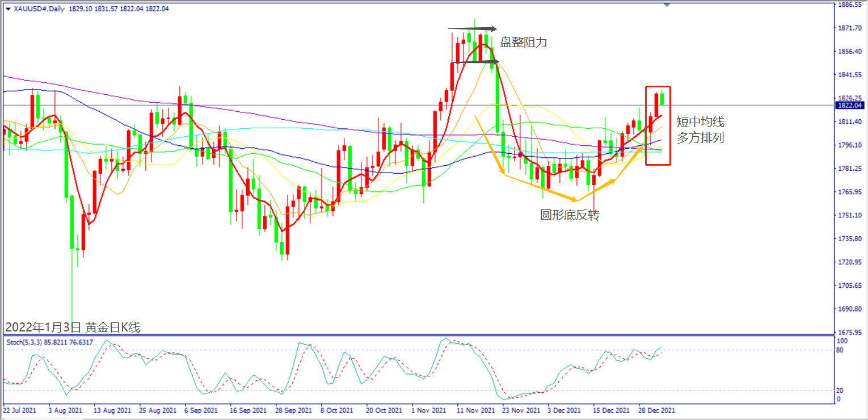Select the 圆形底反转 text label
The image size is (868, 420).
[569, 215]
